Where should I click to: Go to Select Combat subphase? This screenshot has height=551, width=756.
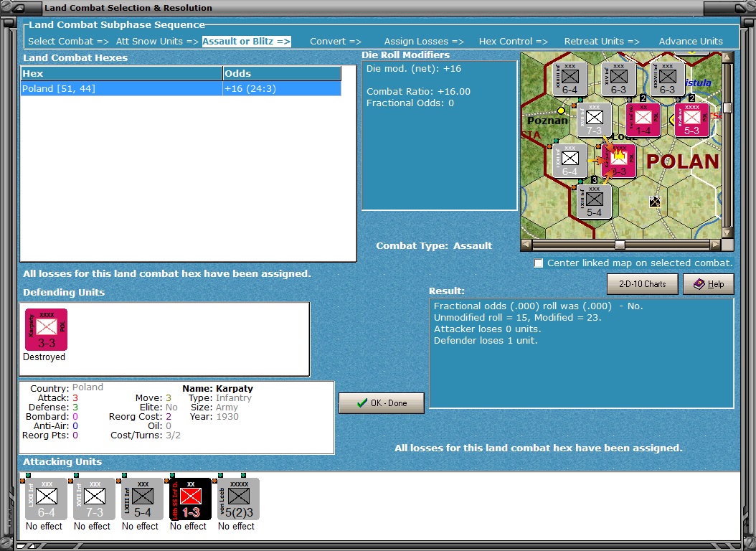[68, 42]
